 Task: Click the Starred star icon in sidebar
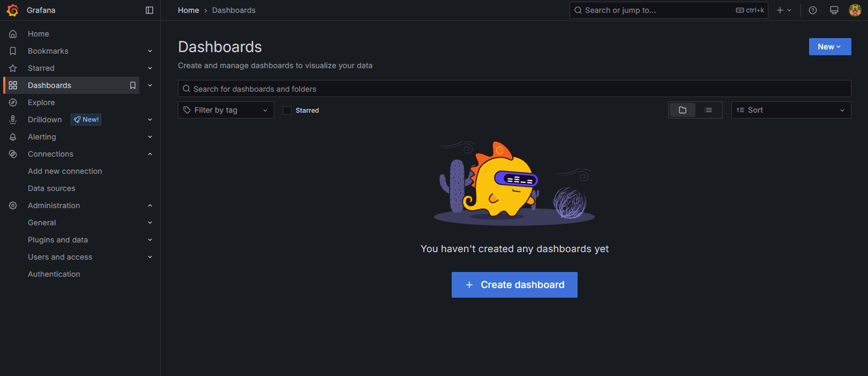coord(13,68)
